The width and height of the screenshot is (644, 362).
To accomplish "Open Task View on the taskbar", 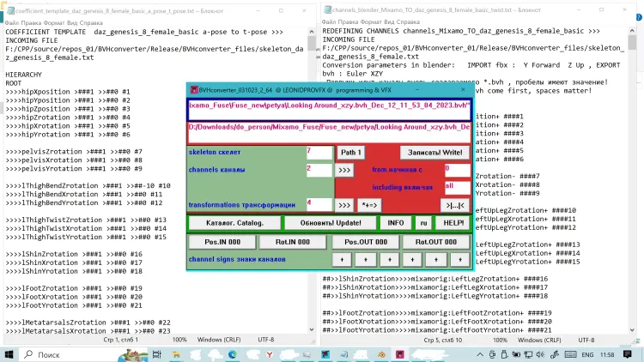I will (156, 354).
